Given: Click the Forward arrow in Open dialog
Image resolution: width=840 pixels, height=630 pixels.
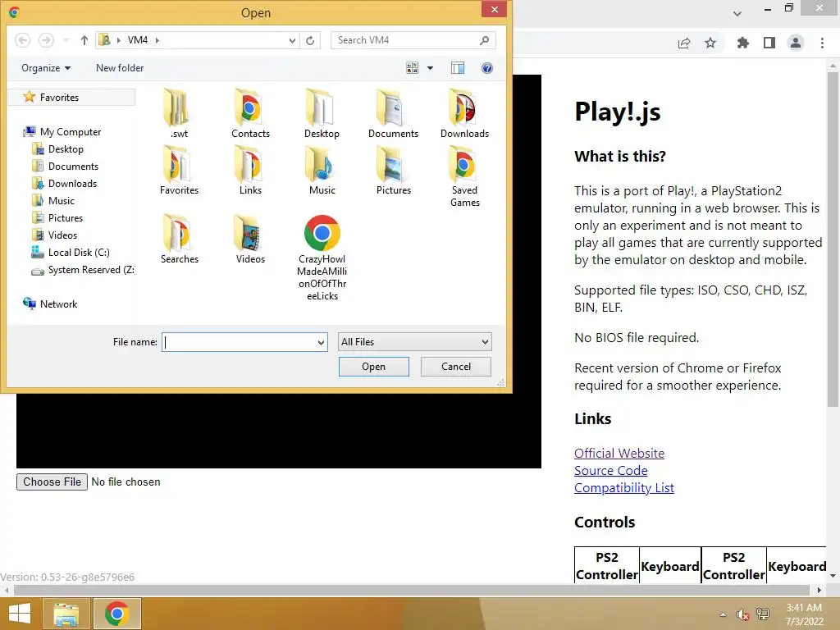Looking at the screenshot, I should (x=46, y=40).
